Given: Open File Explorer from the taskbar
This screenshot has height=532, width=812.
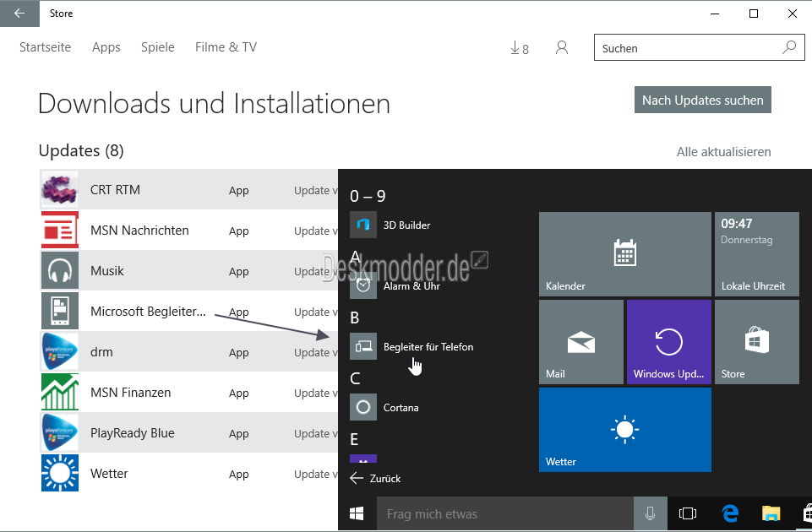Looking at the screenshot, I should point(771,513).
